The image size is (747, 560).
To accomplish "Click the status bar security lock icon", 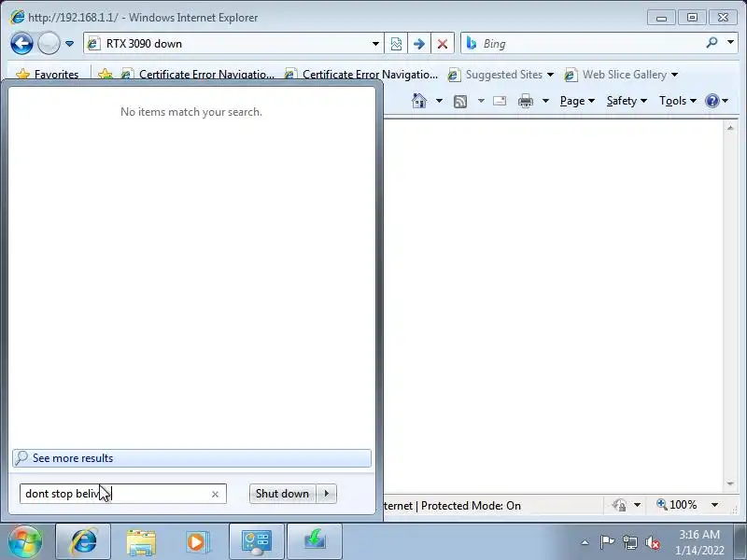I will pos(619,505).
